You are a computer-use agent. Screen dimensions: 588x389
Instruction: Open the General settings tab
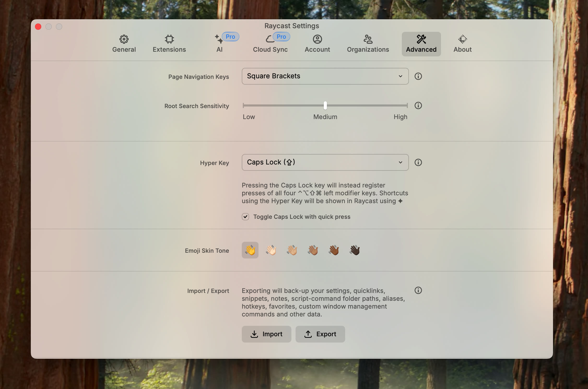click(x=124, y=44)
